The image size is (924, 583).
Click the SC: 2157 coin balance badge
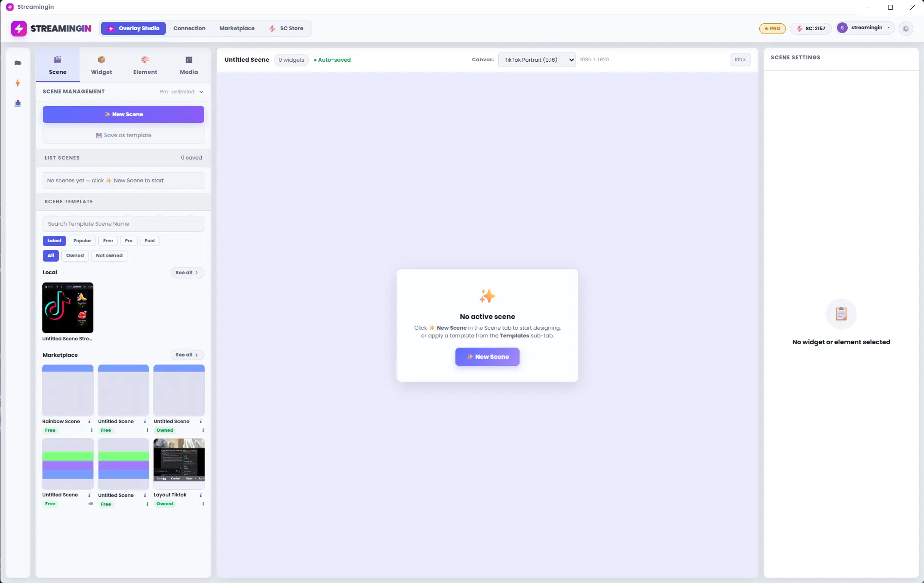811,28
